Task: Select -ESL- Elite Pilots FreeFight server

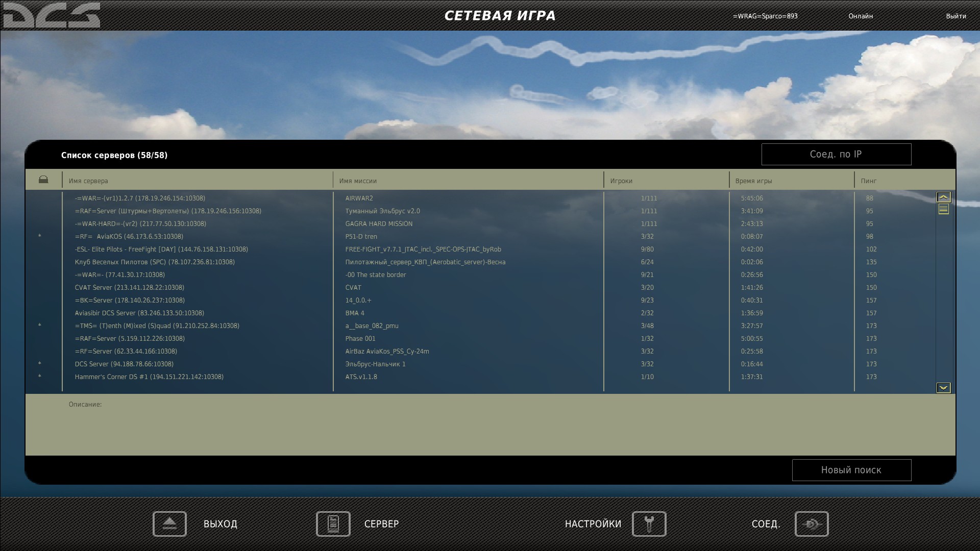Action: (x=161, y=249)
